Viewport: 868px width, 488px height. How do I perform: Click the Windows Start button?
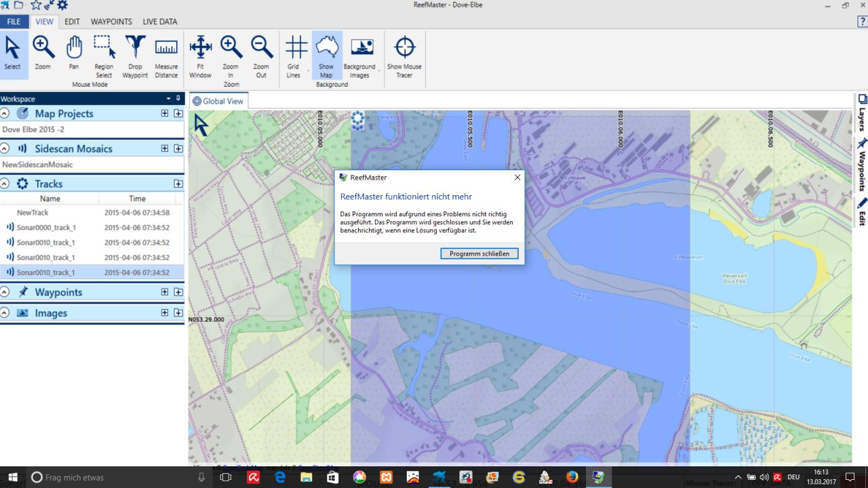pyautogui.click(x=12, y=477)
